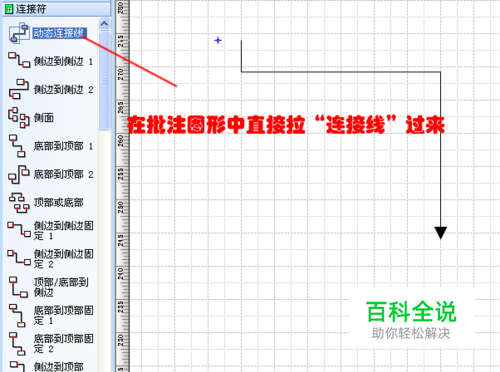Screen dimensions: 500x372
Task: Click the 底部到顶部固定 1 label
Action: coord(63,315)
